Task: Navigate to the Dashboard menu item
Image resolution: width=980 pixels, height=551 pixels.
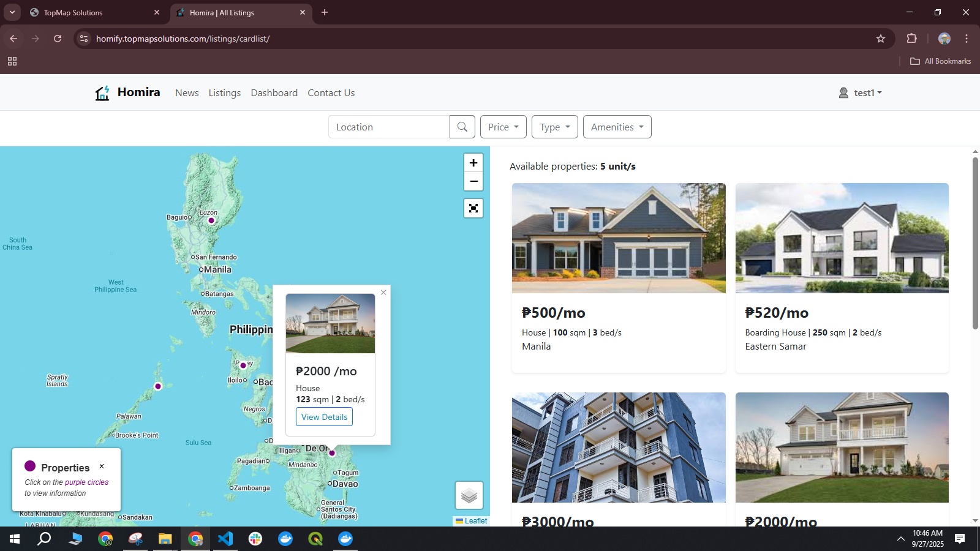Action: [x=274, y=92]
